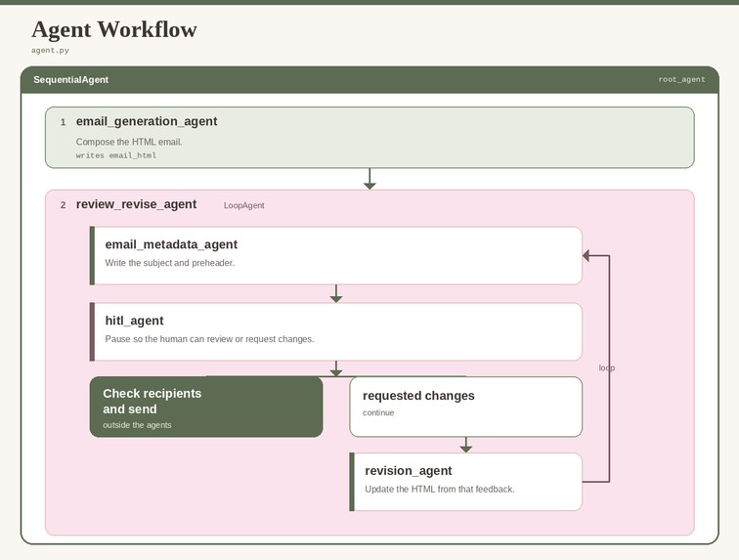Screen dimensions: 739x560
Task: Click the 'requested changes' box
Action: [x=465, y=407]
